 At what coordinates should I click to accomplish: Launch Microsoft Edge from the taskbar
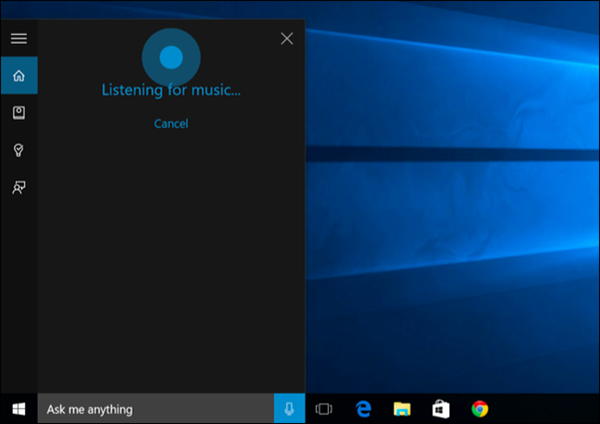[x=363, y=408]
